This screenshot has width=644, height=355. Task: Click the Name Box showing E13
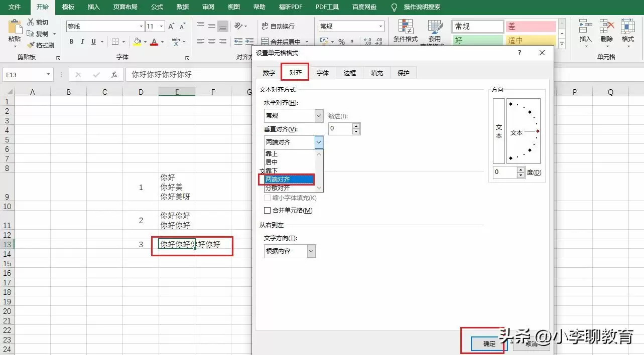pyautogui.click(x=24, y=74)
